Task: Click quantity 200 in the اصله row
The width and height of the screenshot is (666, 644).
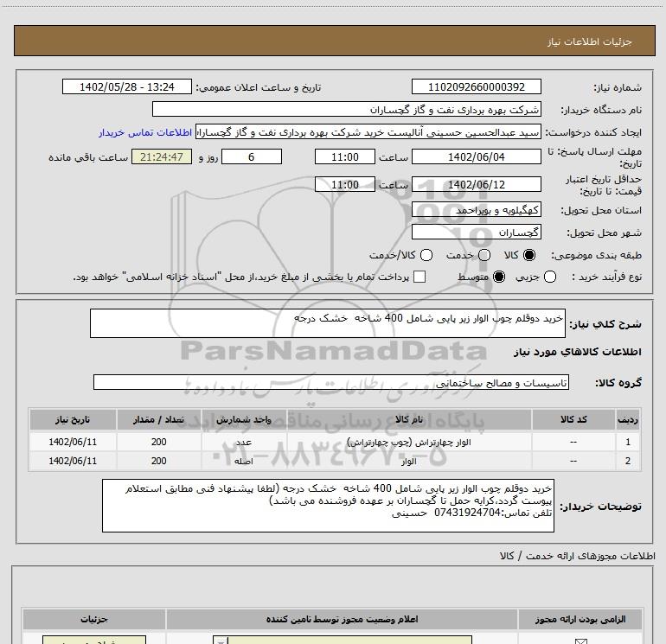Action: [159, 461]
